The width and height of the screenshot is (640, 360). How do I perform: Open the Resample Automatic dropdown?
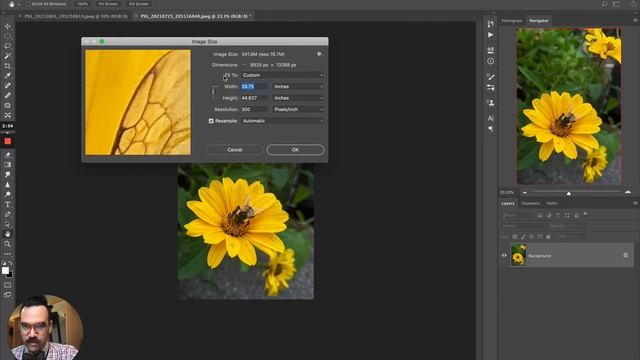coord(282,121)
